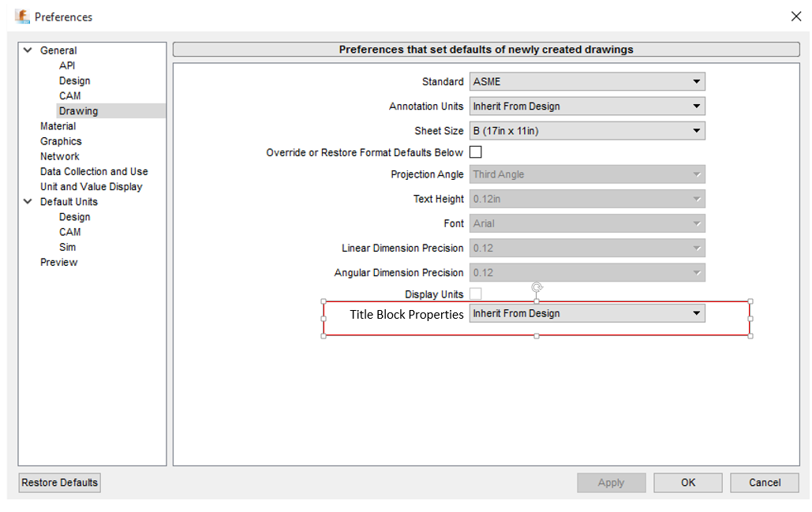Click the Default Units tree label

coord(69,201)
